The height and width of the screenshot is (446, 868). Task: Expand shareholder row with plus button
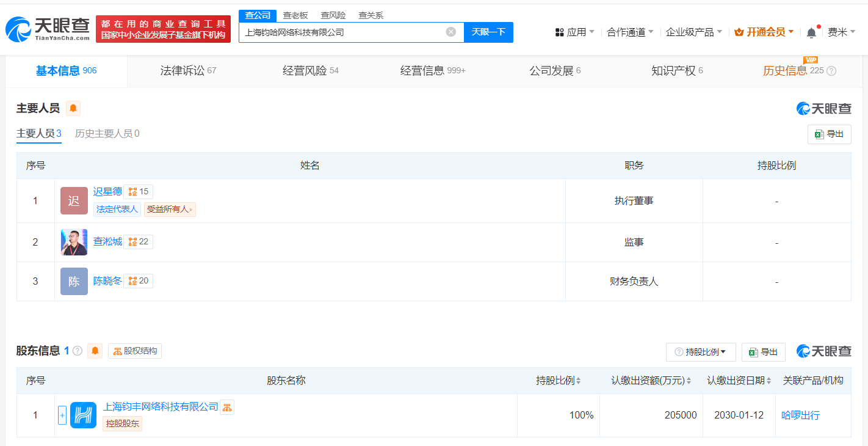(x=62, y=415)
